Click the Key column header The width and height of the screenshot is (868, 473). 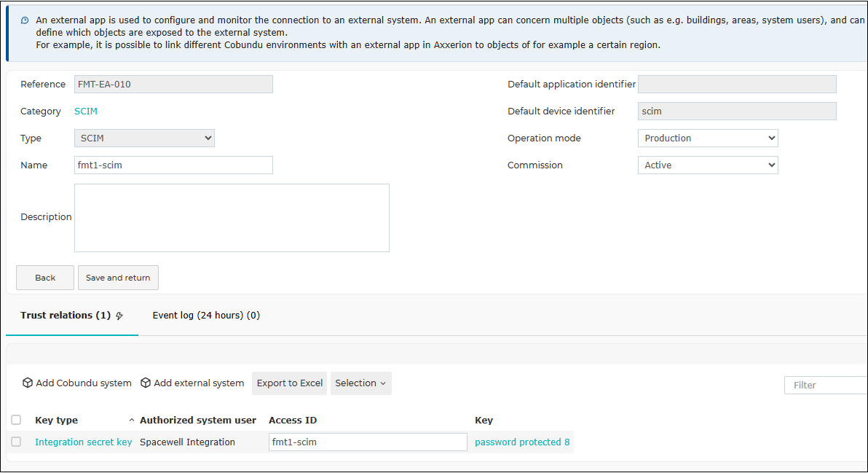[x=484, y=421]
